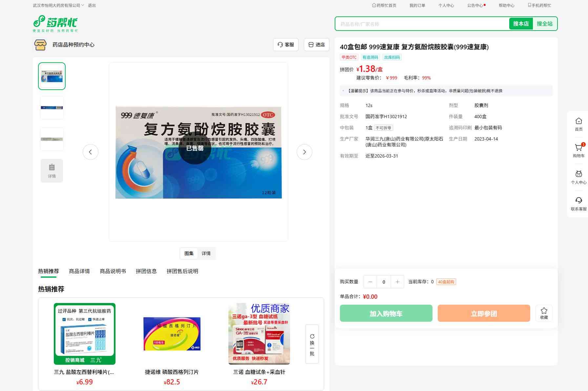
Task: Click the 进店 enter store button
Action: pyautogui.click(x=316, y=45)
